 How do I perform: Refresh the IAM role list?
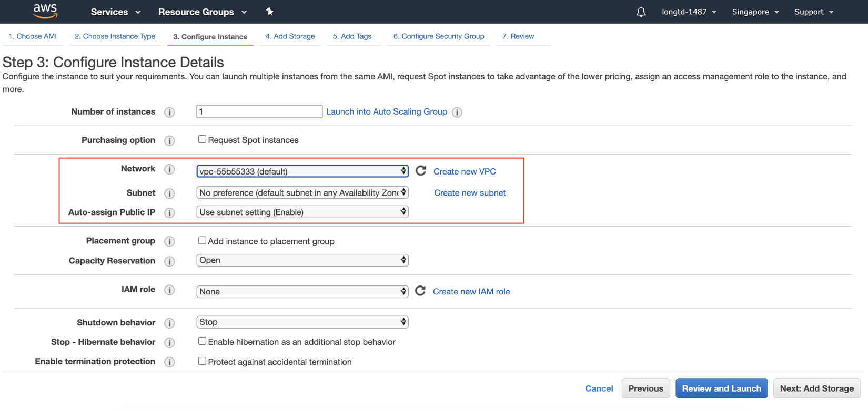pos(420,291)
